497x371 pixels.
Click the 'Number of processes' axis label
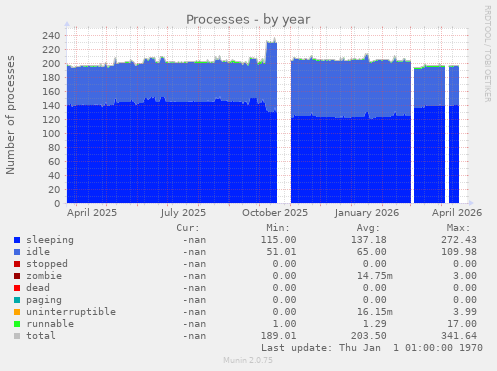11,115
